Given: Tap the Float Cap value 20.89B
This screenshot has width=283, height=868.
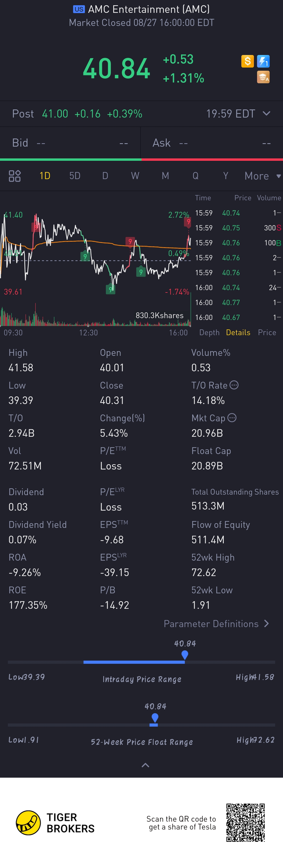Looking at the screenshot, I should coord(207,466).
